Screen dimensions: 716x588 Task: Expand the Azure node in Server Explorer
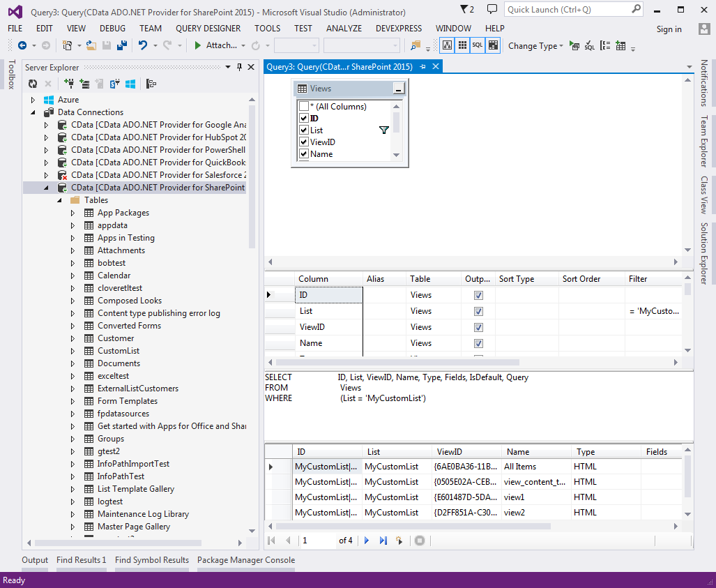tap(32, 100)
